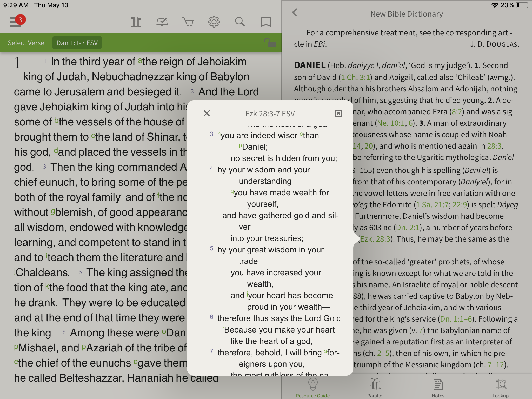
Task: Tap footnote marker c before 'the land of Shinar'
Action: tap(93, 136)
